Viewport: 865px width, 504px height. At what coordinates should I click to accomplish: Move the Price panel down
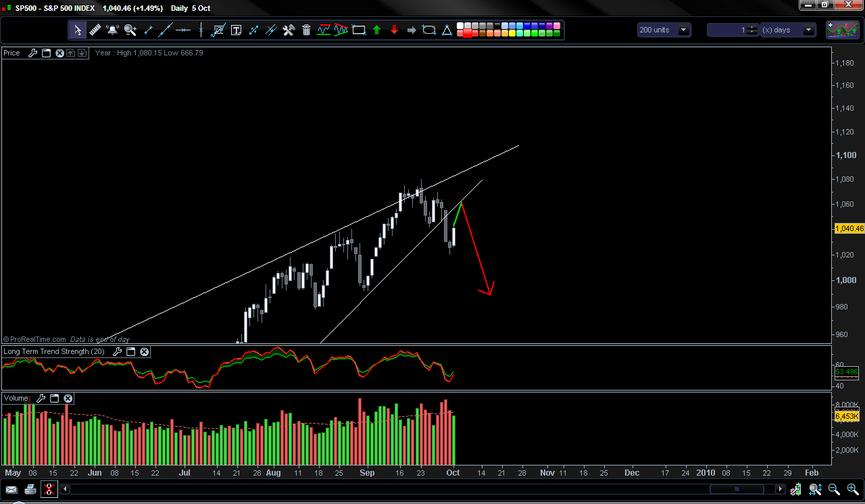click(82, 53)
